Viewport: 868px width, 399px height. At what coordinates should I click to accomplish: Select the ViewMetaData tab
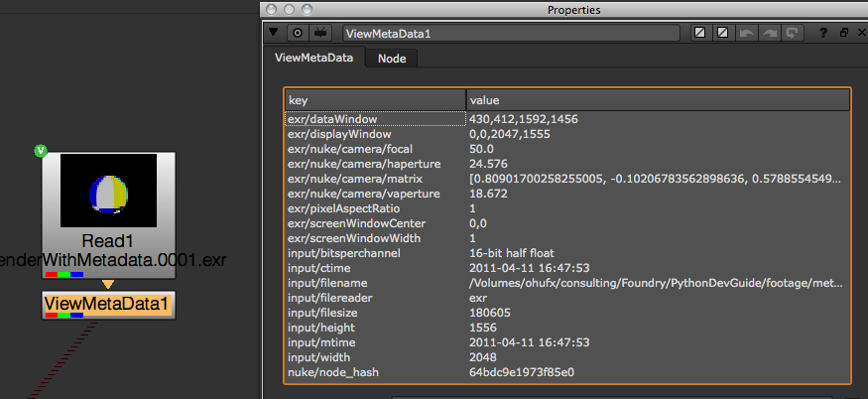coord(313,58)
